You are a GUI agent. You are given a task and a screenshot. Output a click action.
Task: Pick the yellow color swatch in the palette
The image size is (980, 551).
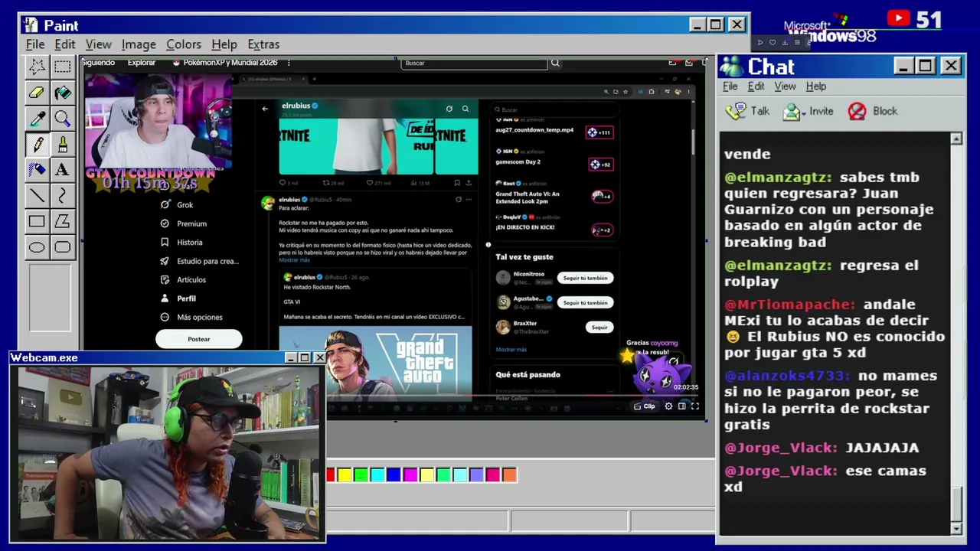(345, 475)
